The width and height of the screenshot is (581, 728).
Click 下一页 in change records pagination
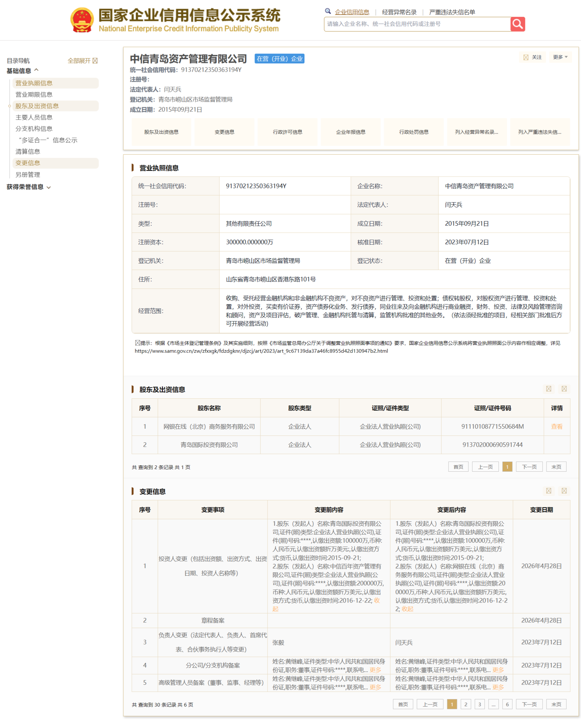529,704
